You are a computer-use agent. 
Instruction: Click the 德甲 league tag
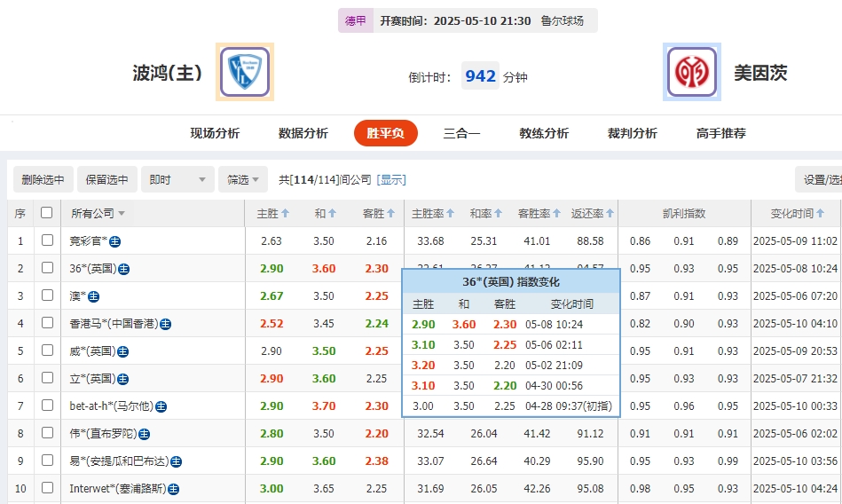355,21
